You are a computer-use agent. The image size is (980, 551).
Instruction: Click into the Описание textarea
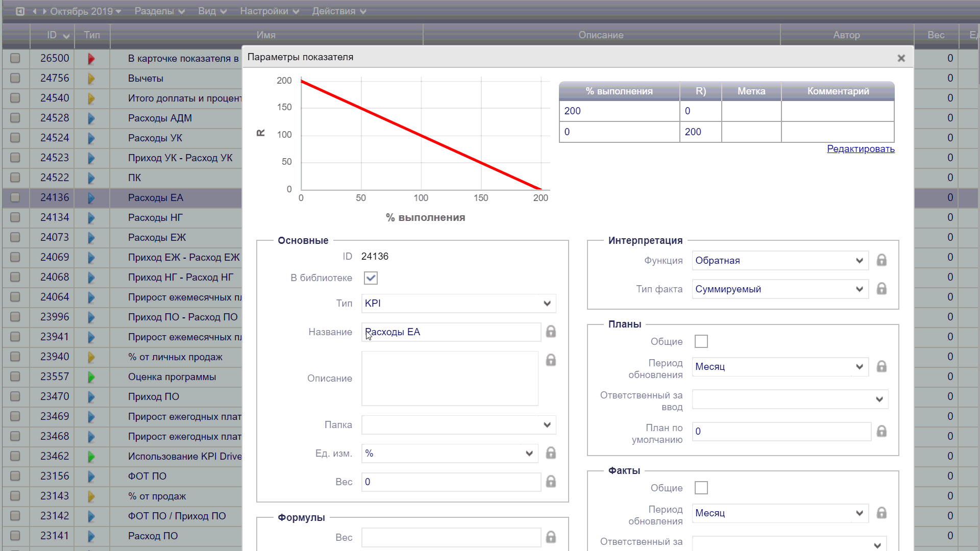click(450, 378)
